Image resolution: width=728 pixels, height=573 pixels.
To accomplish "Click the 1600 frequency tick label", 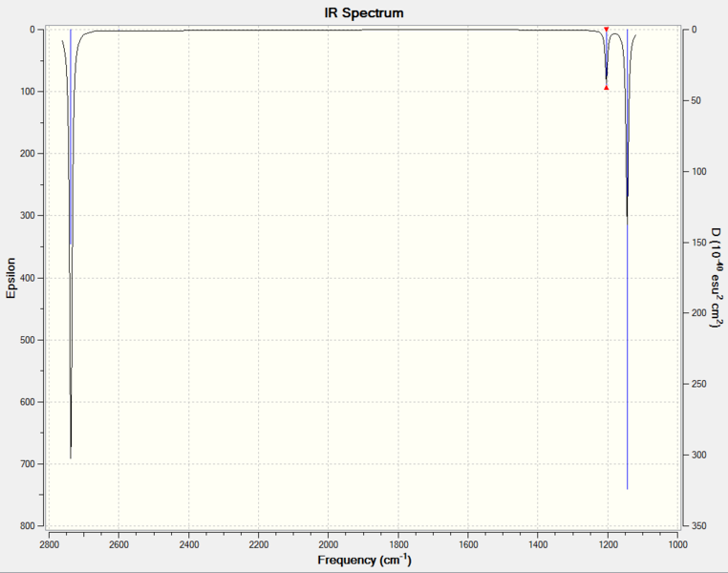I will click(x=468, y=544).
